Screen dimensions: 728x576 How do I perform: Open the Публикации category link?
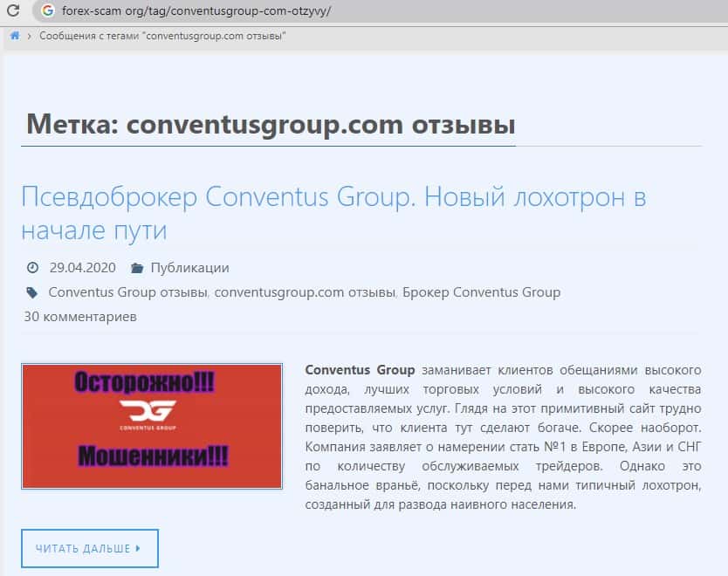coord(190,268)
